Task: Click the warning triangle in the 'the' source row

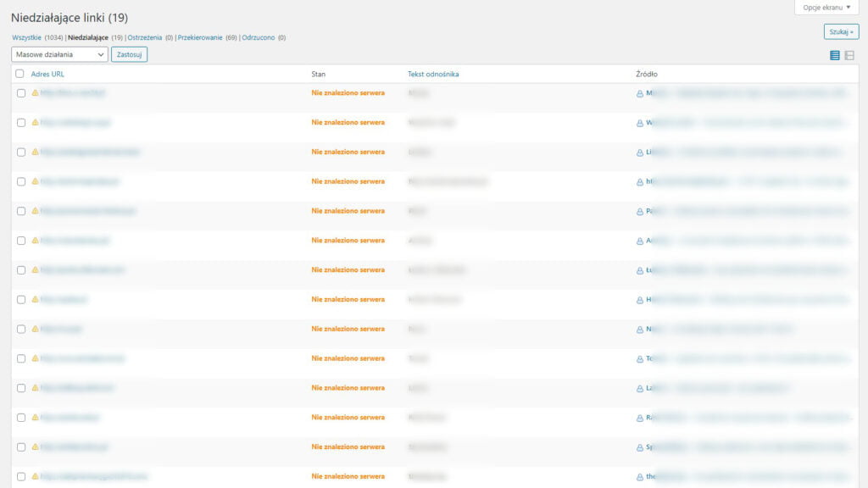Action: (35, 476)
